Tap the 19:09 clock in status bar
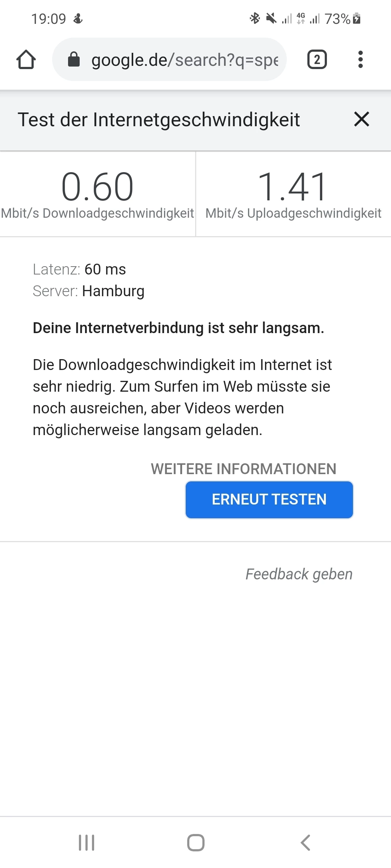Viewport: 391px width, 868px height. coord(49,19)
